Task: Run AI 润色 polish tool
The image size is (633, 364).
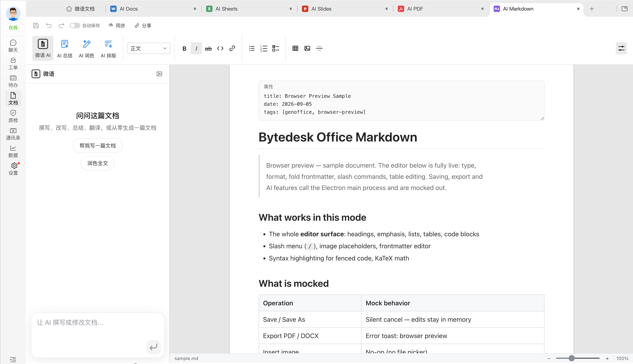Action: coord(86,48)
